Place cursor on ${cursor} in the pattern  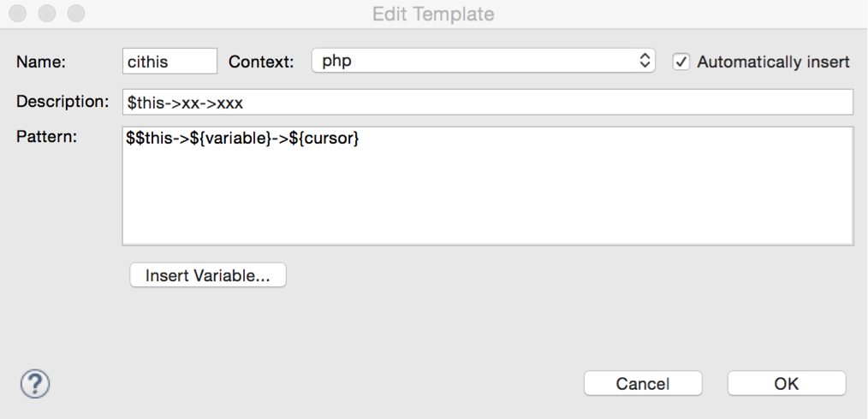tap(324, 139)
